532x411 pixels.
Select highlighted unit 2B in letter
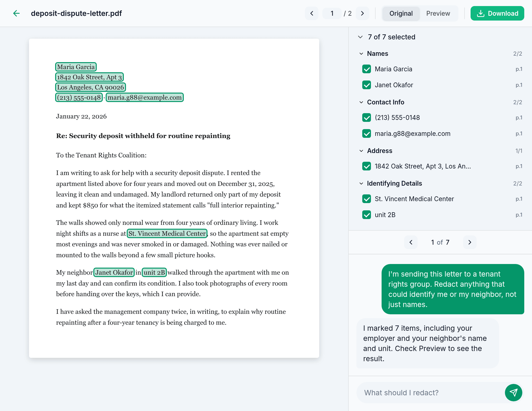154,272
